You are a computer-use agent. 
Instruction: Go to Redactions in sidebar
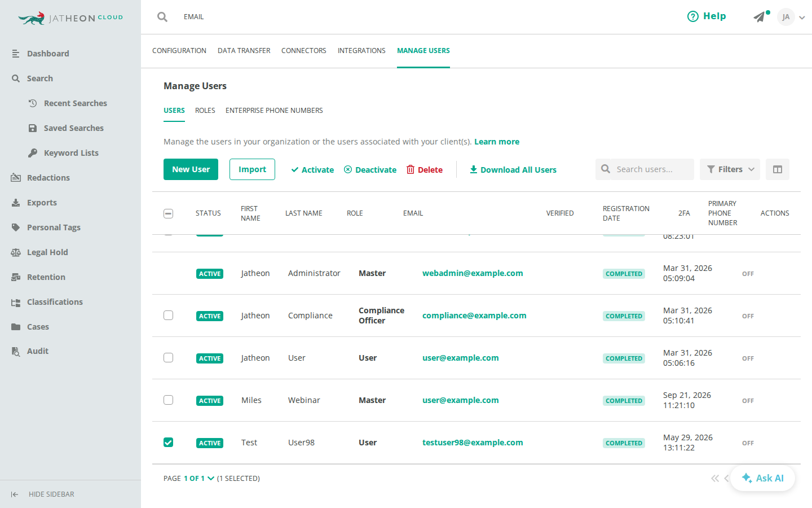click(48, 178)
